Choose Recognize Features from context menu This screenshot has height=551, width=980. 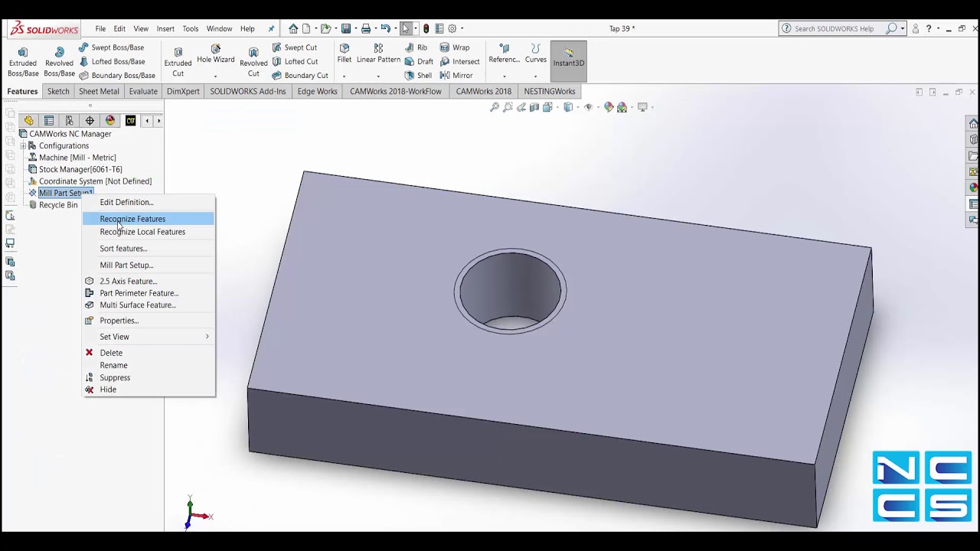coord(149,219)
